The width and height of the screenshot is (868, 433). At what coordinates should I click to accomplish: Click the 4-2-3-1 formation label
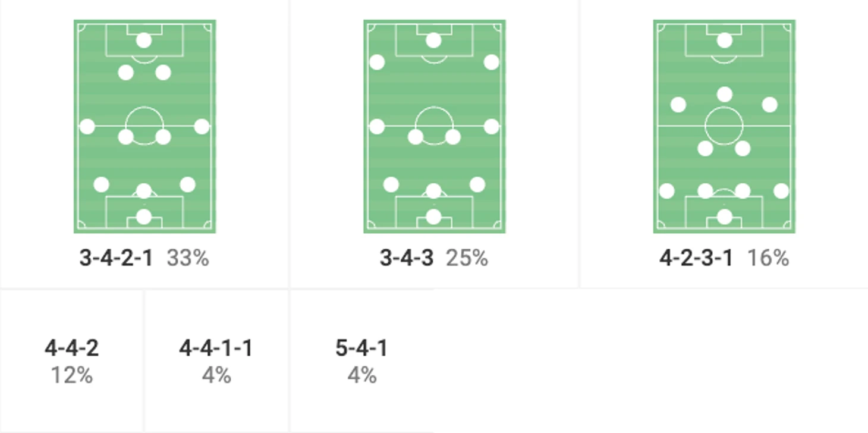696,258
